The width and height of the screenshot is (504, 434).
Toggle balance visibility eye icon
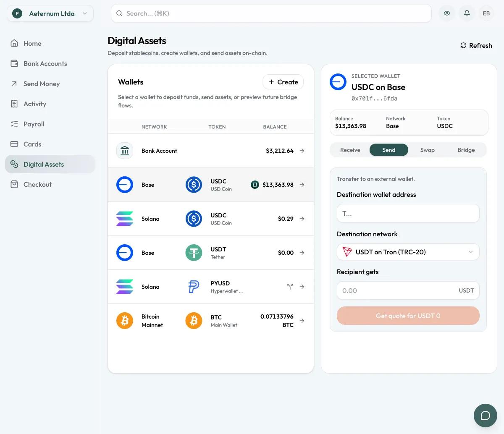coord(447,13)
